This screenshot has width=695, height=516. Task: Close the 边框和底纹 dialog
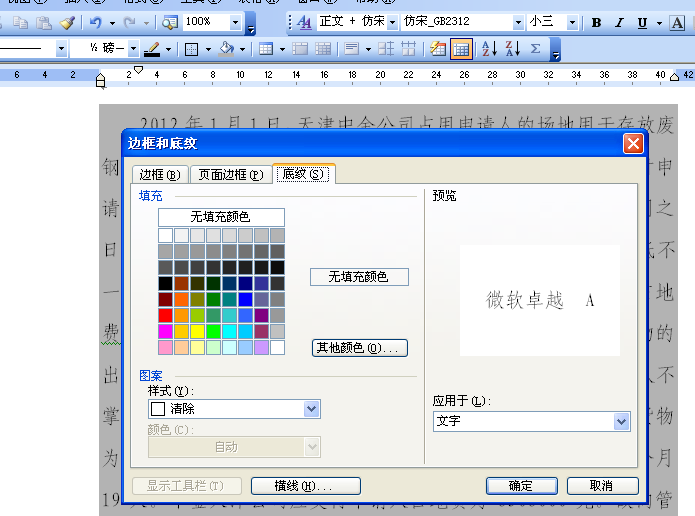point(633,143)
